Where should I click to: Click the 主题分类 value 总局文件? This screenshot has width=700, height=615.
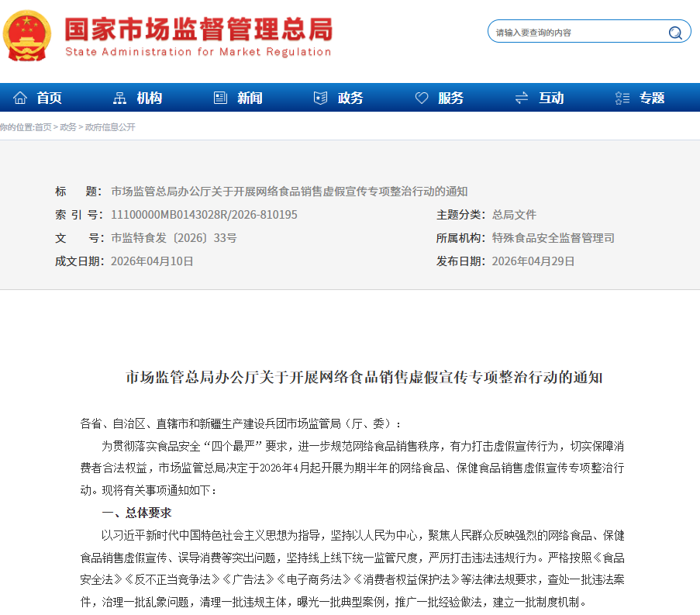[x=514, y=215]
